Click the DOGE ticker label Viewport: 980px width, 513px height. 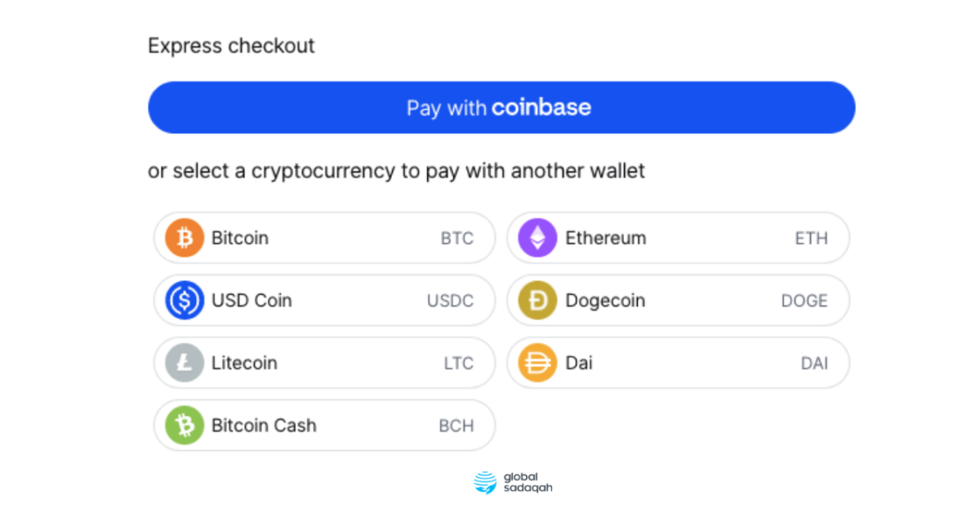pyautogui.click(x=804, y=300)
